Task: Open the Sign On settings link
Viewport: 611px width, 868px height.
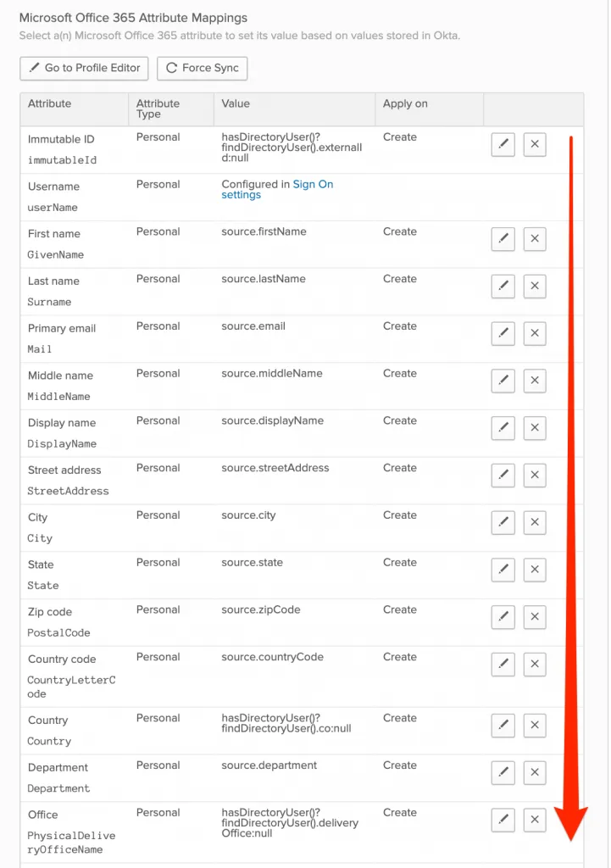Action: (x=313, y=185)
